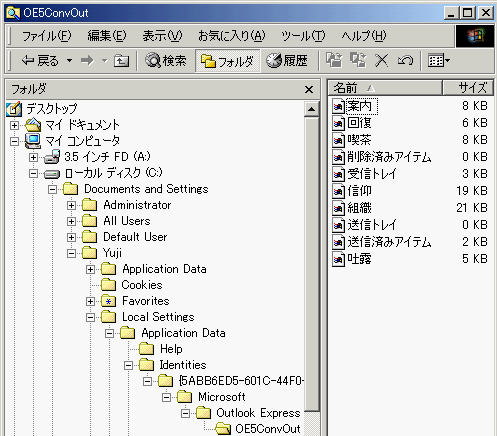Click the 戻る back button
This screenshot has height=436, width=497.
pyautogui.click(x=40, y=61)
